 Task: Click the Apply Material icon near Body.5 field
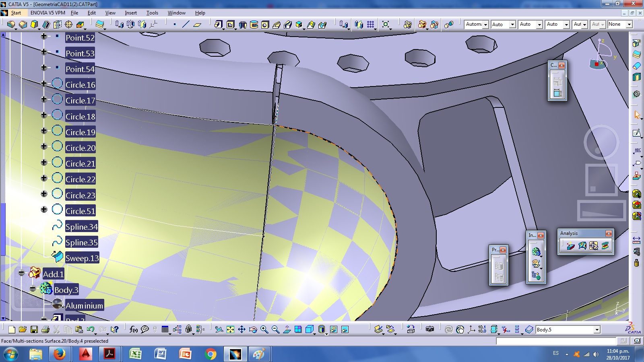528,329
